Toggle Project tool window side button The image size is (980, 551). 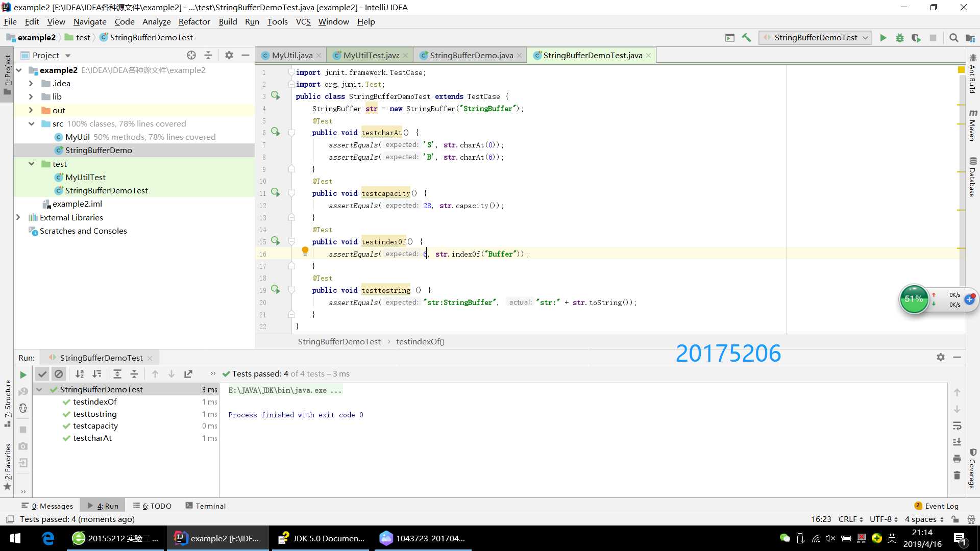[x=7, y=75]
